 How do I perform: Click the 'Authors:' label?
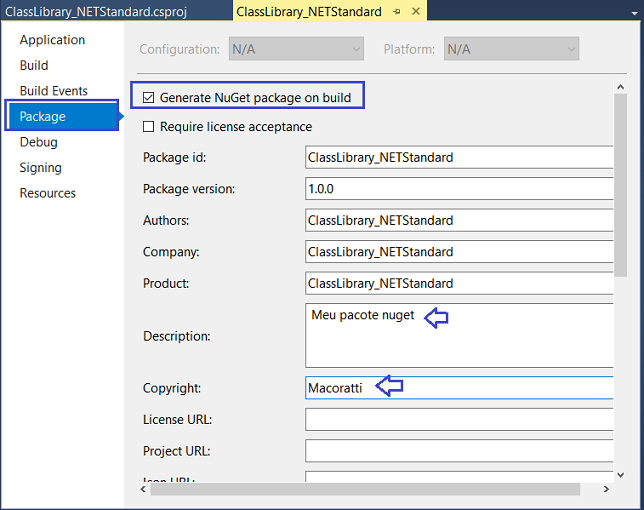click(x=166, y=221)
